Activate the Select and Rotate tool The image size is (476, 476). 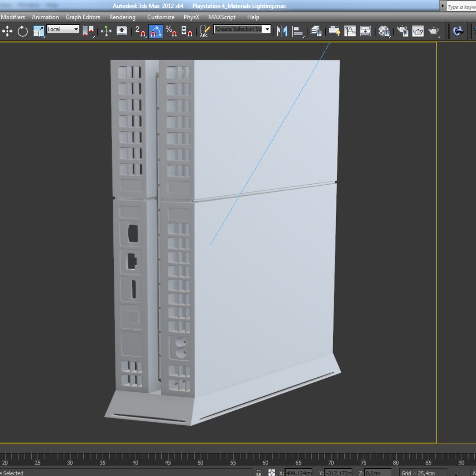pyautogui.click(x=22, y=31)
